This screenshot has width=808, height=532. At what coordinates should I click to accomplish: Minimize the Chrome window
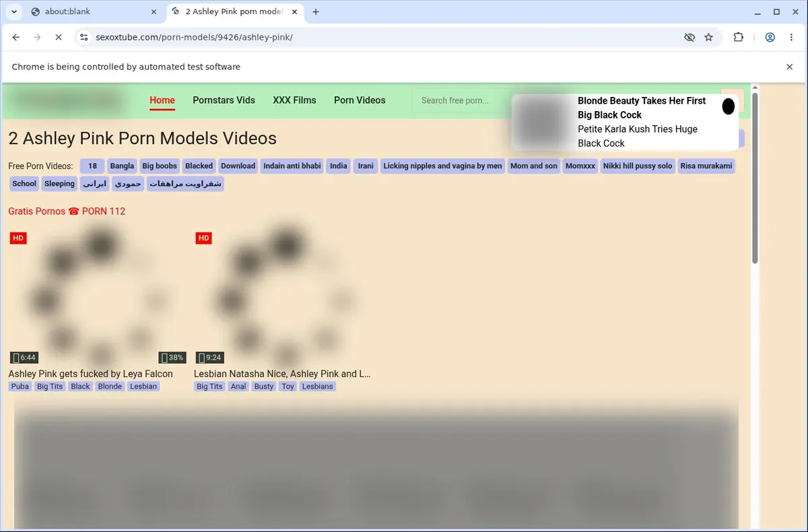point(758,11)
